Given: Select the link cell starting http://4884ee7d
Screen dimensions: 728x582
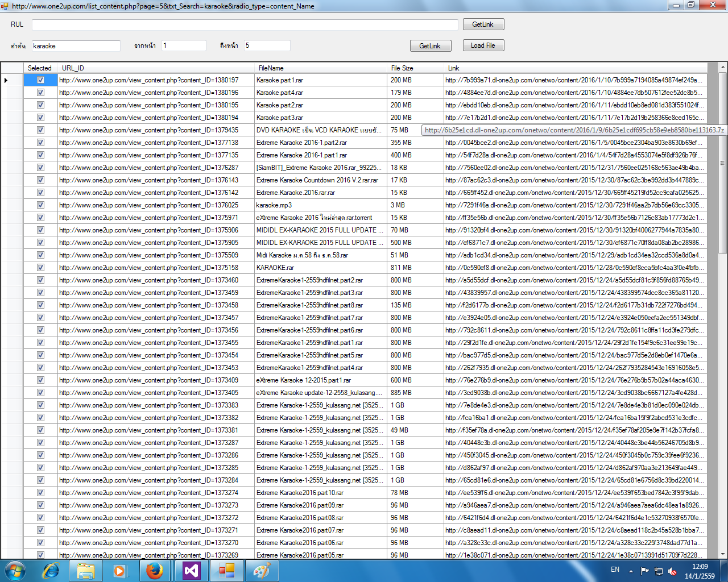Looking at the screenshot, I should pyautogui.click(x=575, y=93).
